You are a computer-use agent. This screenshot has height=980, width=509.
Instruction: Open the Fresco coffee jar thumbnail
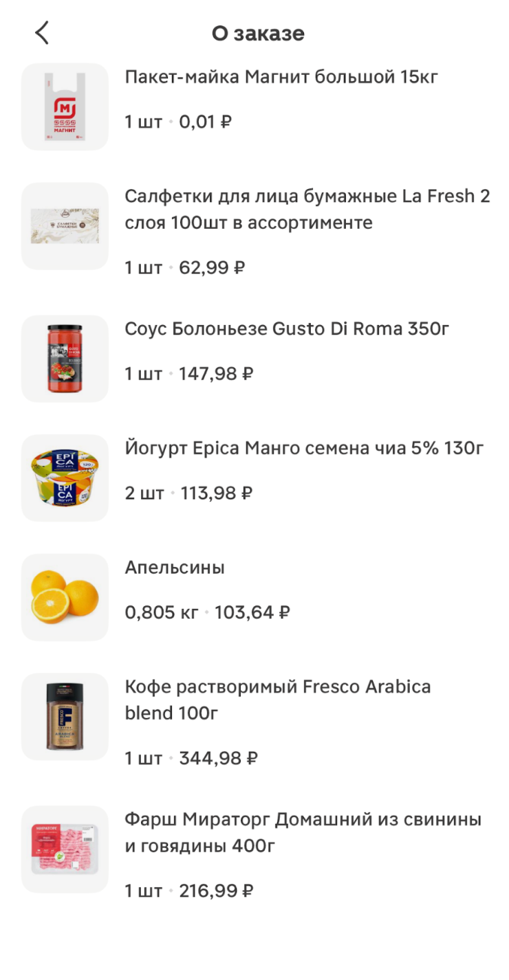point(65,716)
